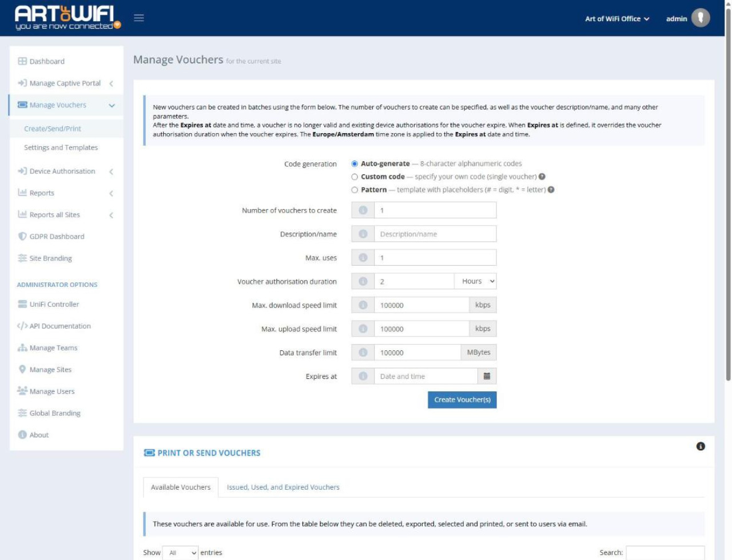Collapse the Manage Vouchers menu
This screenshot has height=560, width=732.
(x=66, y=105)
